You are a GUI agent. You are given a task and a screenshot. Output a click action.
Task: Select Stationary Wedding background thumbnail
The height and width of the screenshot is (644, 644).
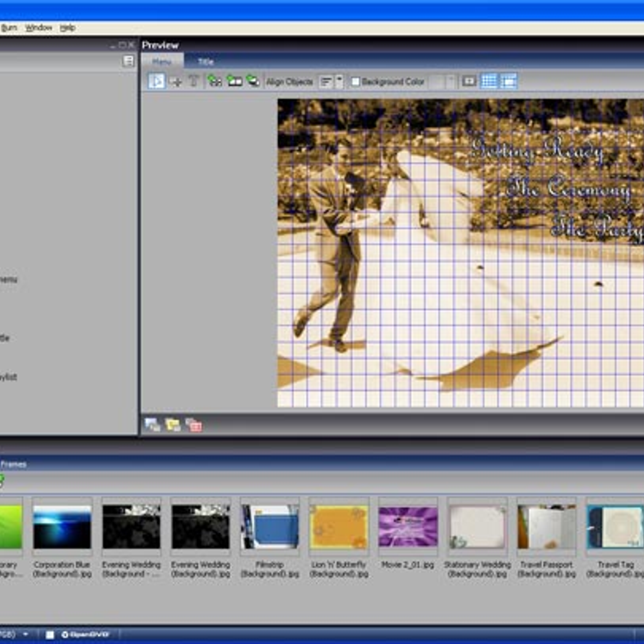pyautogui.click(x=477, y=526)
